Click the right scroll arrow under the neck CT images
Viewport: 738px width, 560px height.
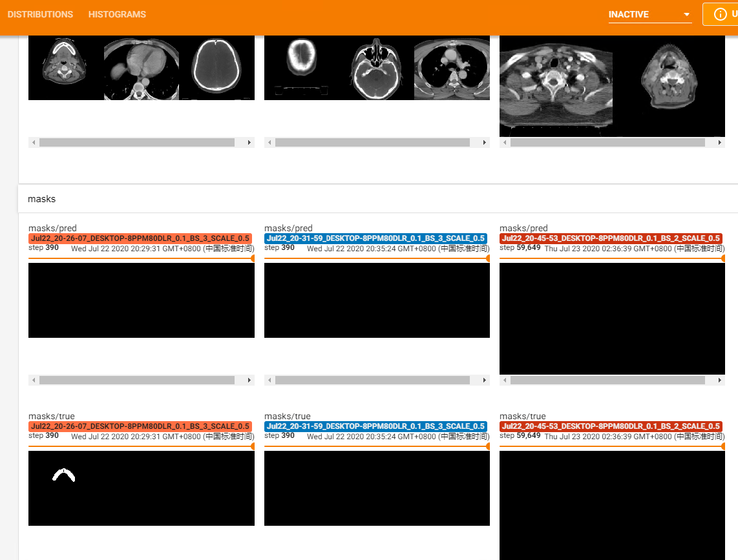point(719,142)
